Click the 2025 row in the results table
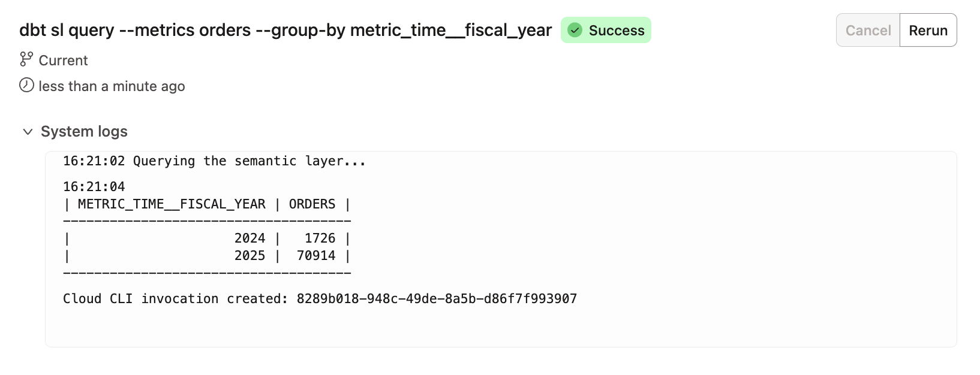The image size is (980, 375). tap(207, 255)
